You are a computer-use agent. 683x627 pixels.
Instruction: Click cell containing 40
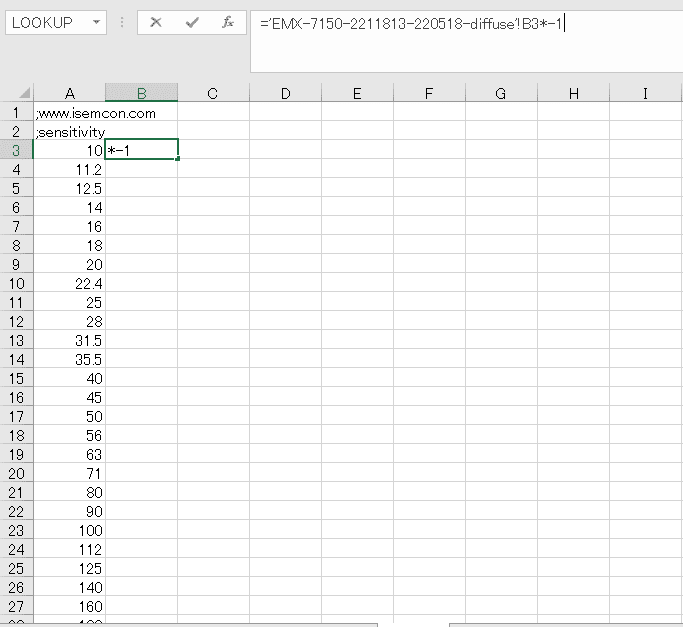coord(69,378)
